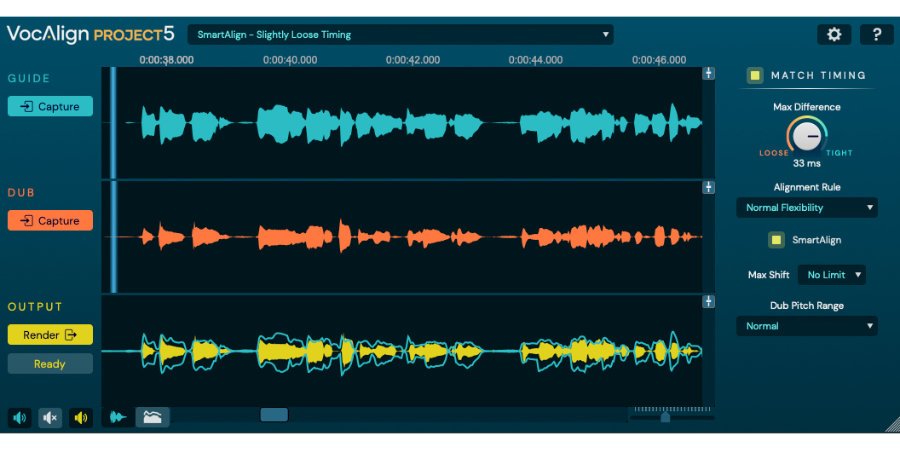Click the 0:00:38.000 timeline marker
Viewport: 900px width, 450px height.
click(166, 60)
